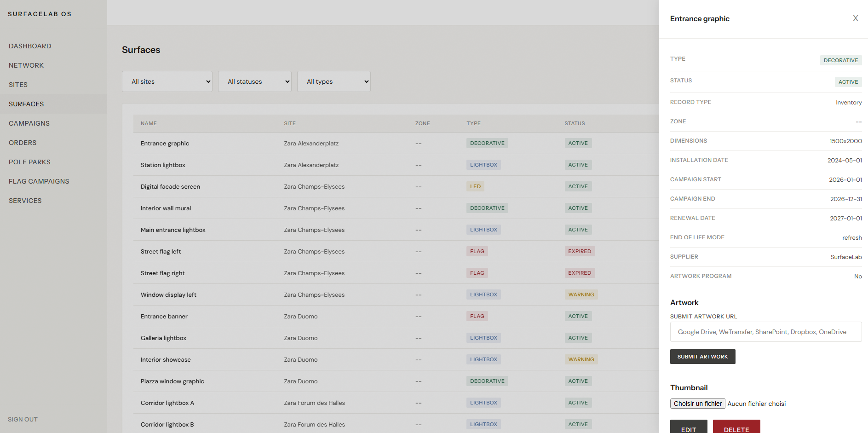Image resolution: width=868 pixels, height=433 pixels.
Task: Click the Submit Artwork button
Action: click(x=702, y=357)
